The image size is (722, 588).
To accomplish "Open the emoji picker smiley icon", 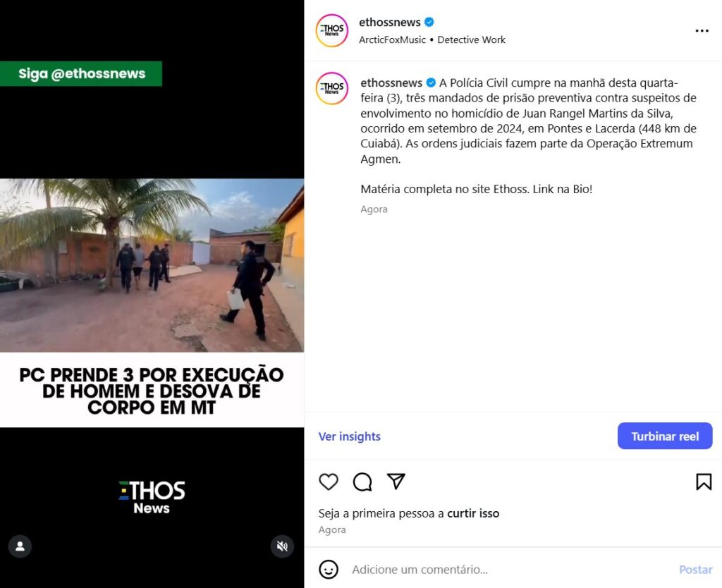I will point(329,570).
